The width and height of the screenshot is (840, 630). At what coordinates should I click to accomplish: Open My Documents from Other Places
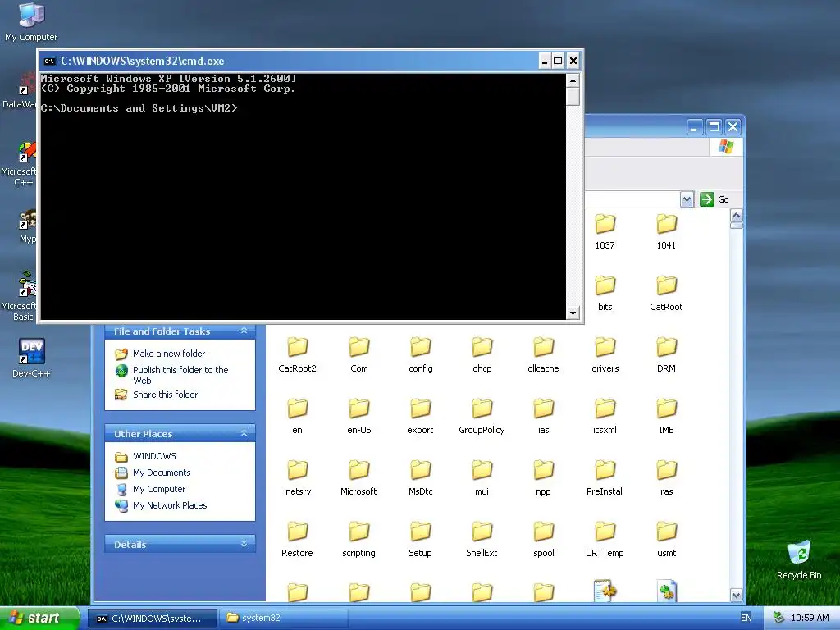pos(162,472)
